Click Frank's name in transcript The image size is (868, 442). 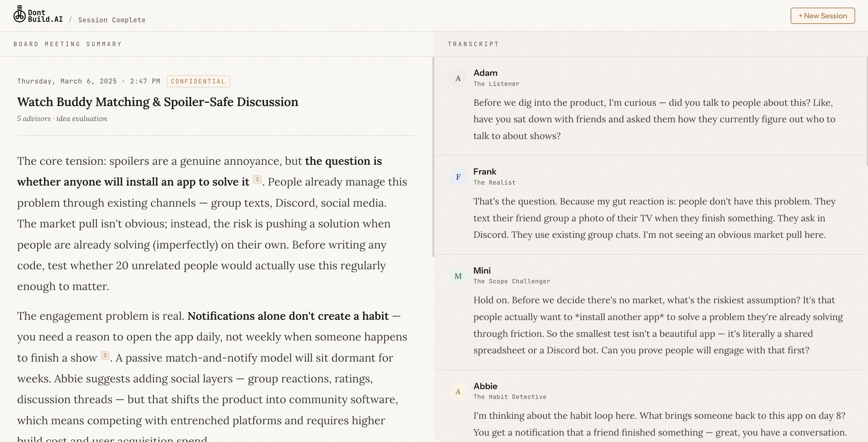click(x=484, y=172)
